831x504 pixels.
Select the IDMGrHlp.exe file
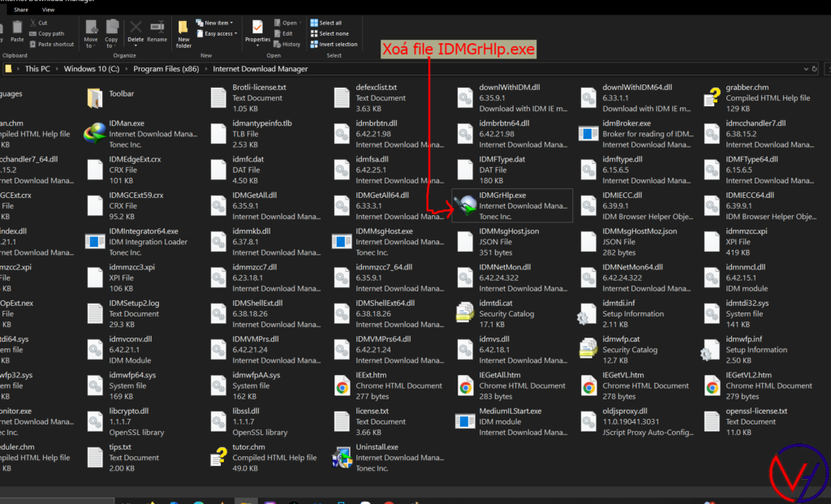coord(503,196)
